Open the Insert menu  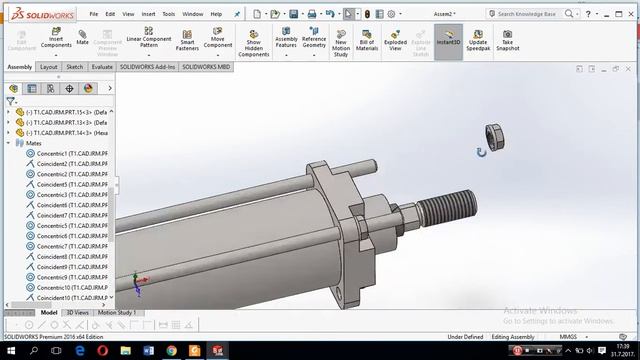(148, 14)
